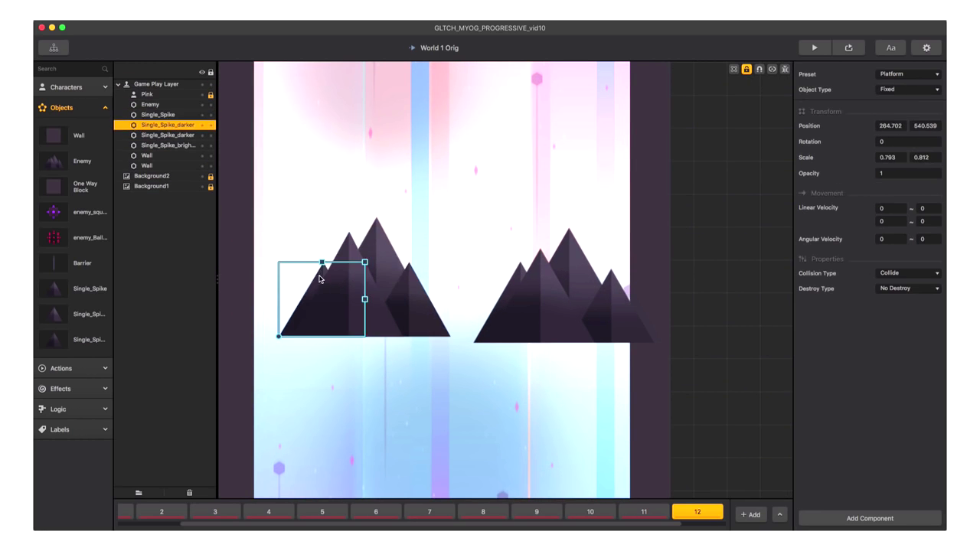Viewport: 980px width, 551px height.
Task: Toggle lock on the Pink character layer
Action: pos(211,95)
